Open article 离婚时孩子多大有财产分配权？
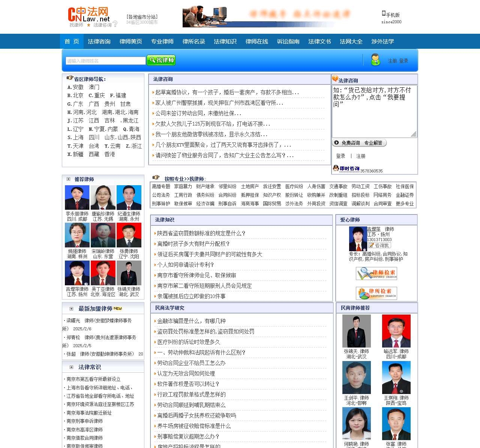480x448 pixels. pyautogui.click(x=193, y=244)
